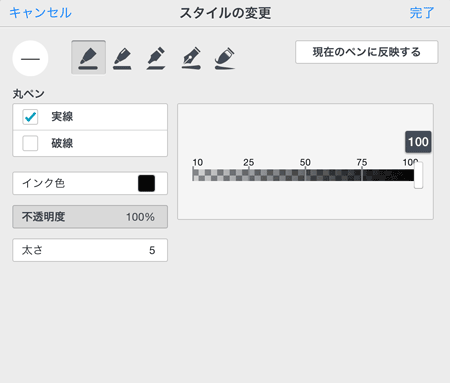Image resolution: width=450 pixels, height=383 pixels.
Task: Open the 太さ thickness row
Action: (90, 250)
